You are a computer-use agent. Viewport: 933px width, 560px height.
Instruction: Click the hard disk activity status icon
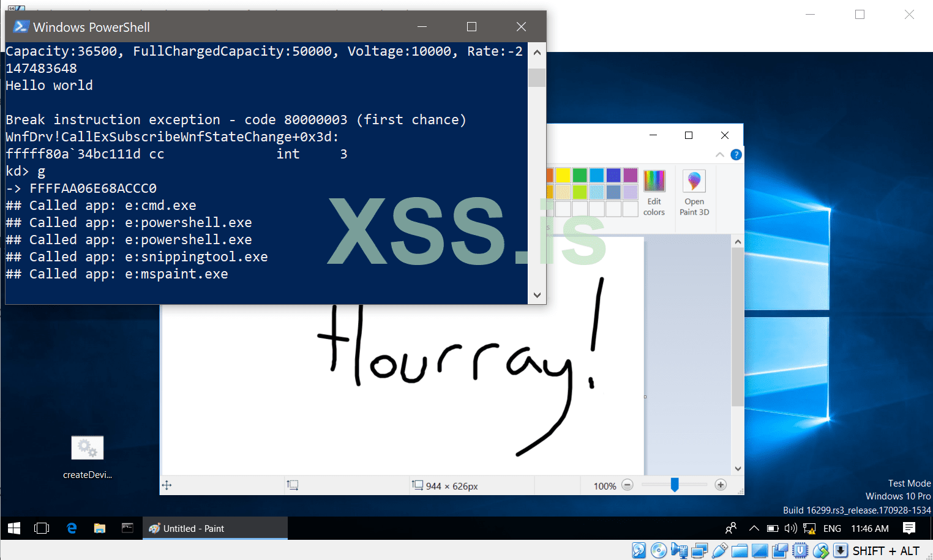639,550
